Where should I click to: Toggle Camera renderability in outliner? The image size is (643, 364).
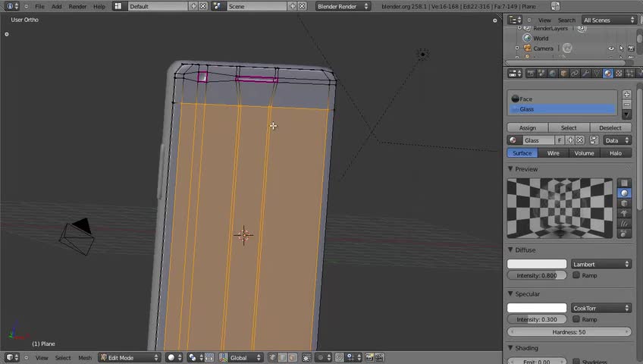(x=631, y=49)
